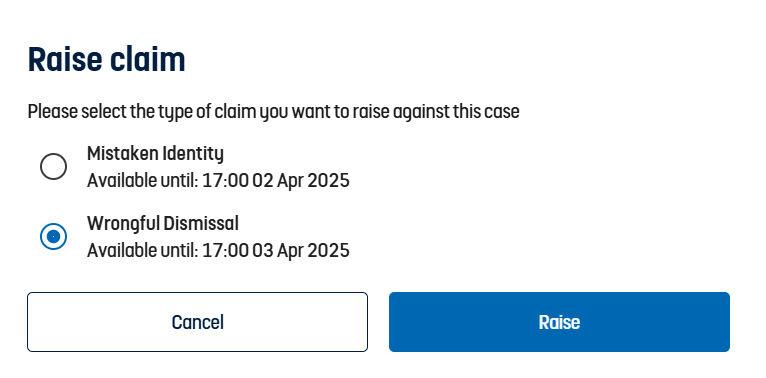This screenshot has height=378, width=766.
Task: Click the Wrongful Dismissal label text
Action: point(163,224)
